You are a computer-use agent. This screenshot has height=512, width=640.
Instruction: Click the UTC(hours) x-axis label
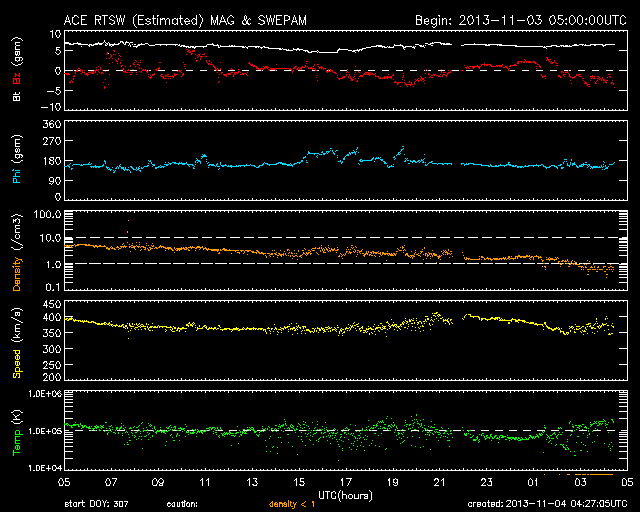coord(345,493)
